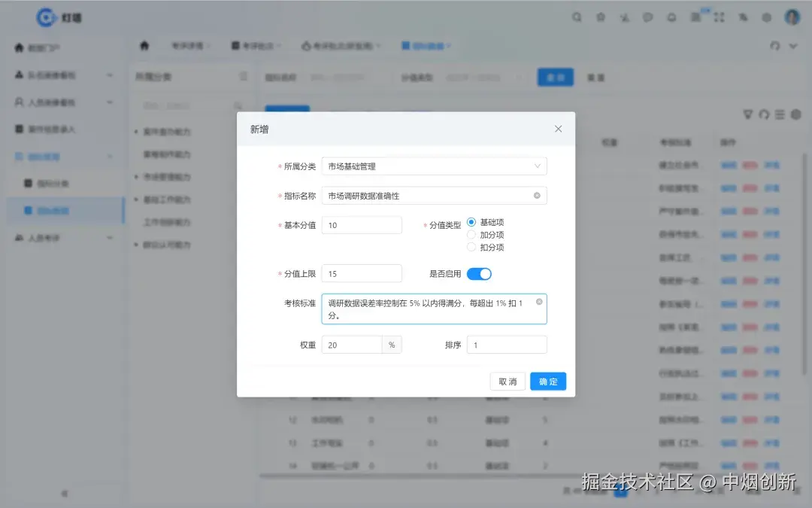
Task: Switch to the 考评流程 navigation tab
Action: (187, 46)
